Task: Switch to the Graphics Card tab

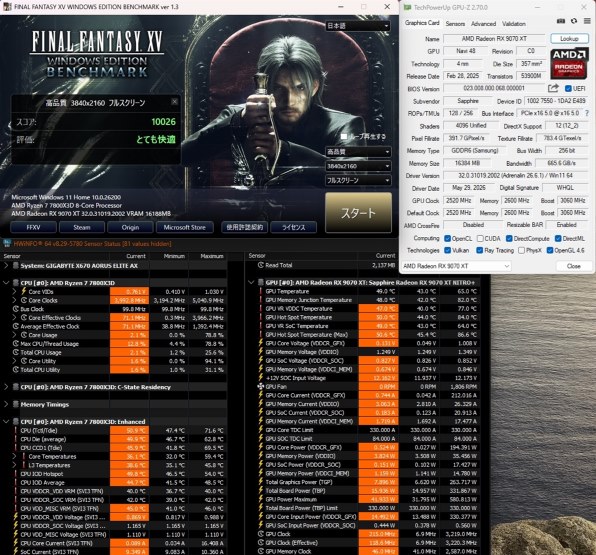Action: (x=422, y=23)
